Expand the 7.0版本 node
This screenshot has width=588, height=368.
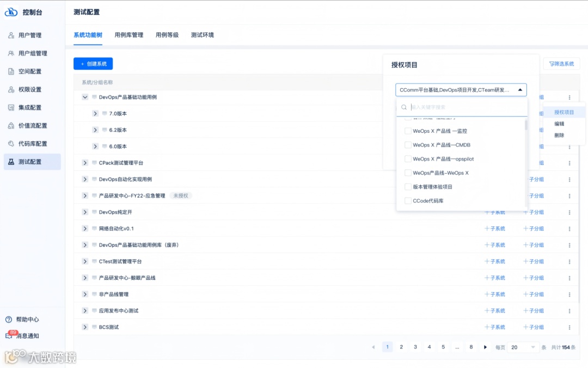[x=95, y=113]
